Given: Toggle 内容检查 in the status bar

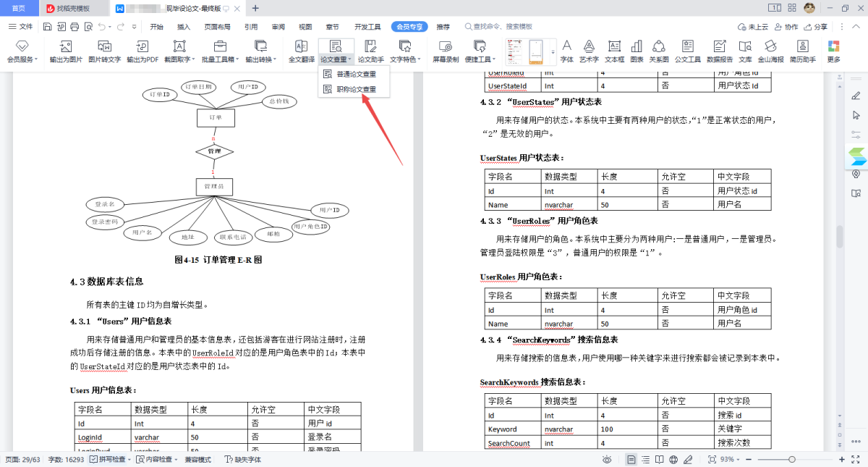Looking at the screenshot, I should click(155, 460).
